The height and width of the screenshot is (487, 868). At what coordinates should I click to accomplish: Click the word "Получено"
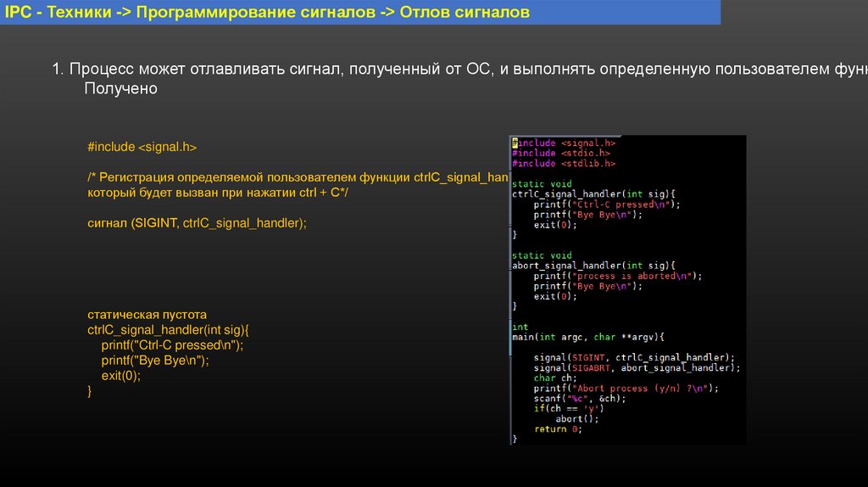pyautogui.click(x=120, y=88)
